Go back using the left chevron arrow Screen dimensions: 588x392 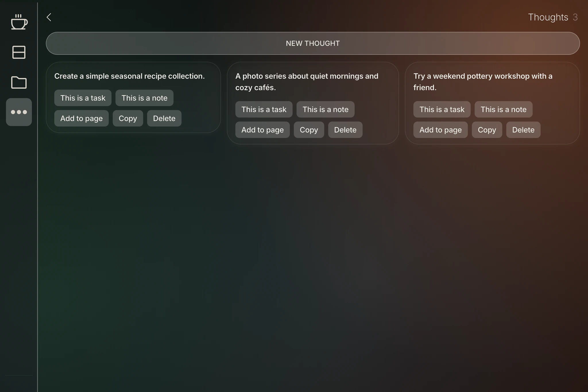coord(49,17)
